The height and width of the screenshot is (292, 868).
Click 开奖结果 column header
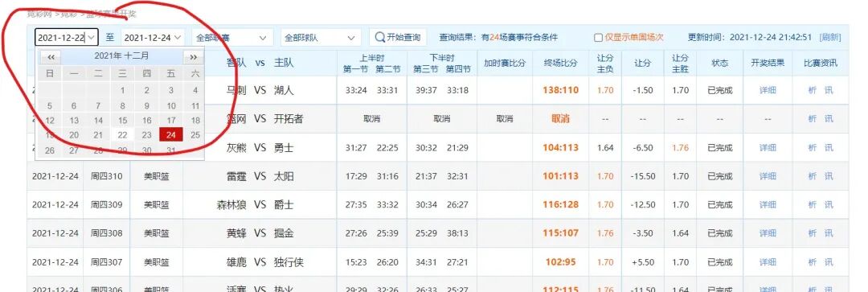(x=768, y=64)
